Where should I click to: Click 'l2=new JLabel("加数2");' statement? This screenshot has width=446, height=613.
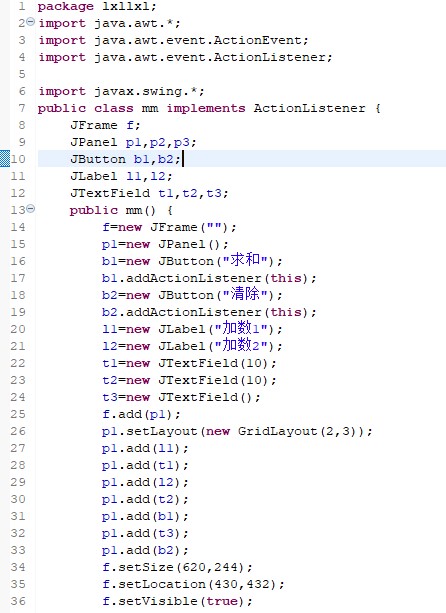click(192, 346)
